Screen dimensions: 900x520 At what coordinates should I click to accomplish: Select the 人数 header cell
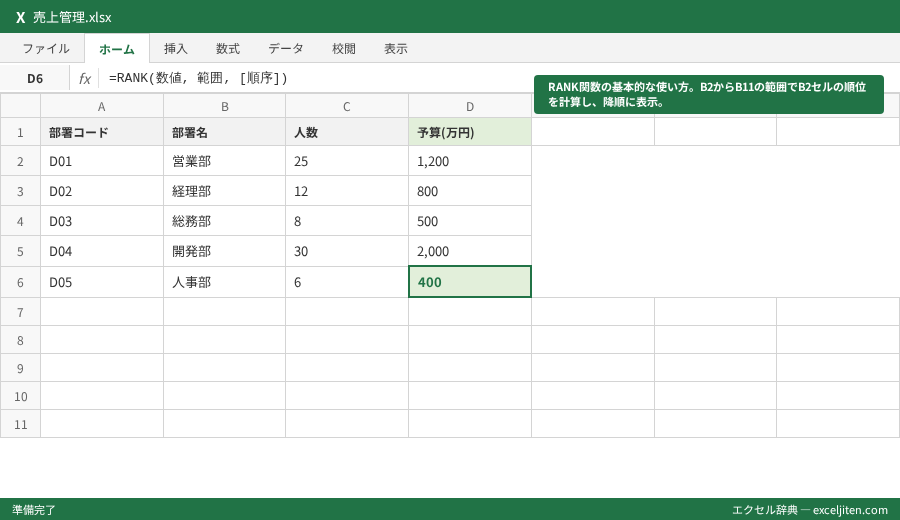click(347, 132)
